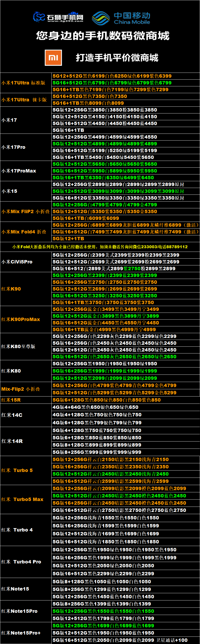Click the 红米K80至尊版 model label
Viewport: 200px width, 644px height.
(18, 346)
